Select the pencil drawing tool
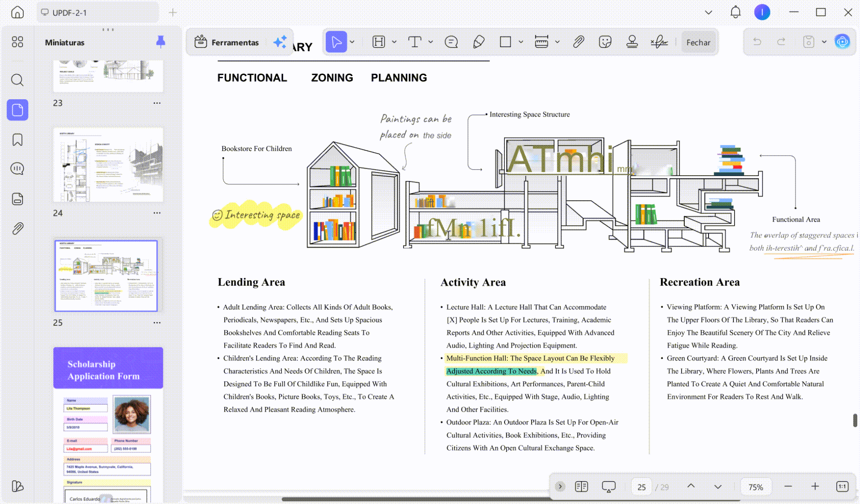The width and height of the screenshot is (860, 504). 478,42
